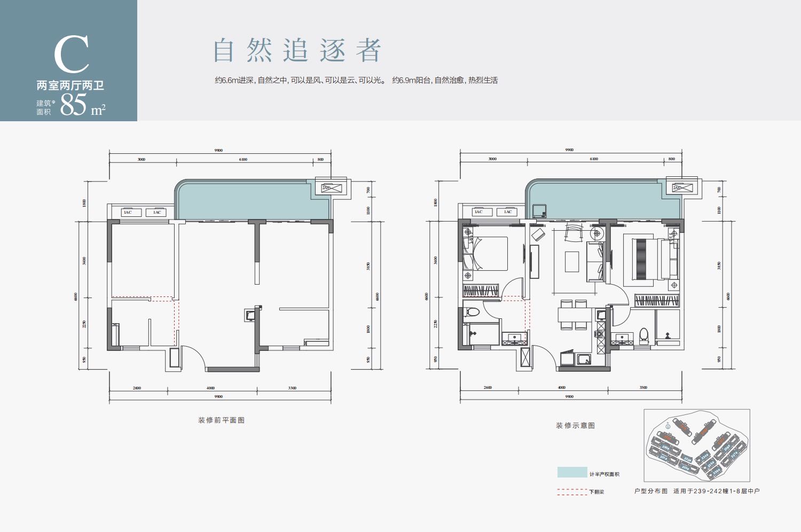Viewport: 801px width, 532px height.
Task: Click the 2600 dimension below the furnished plan
Action: click(488, 388)
